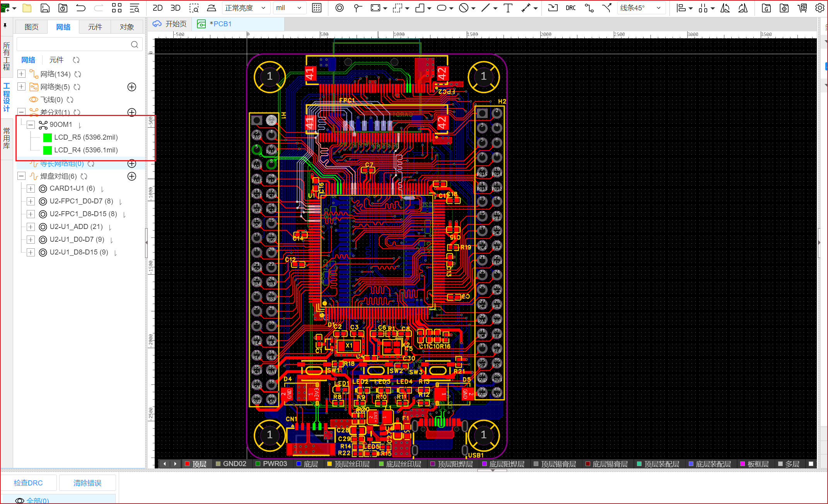The image size is (828, 504).
Task: Open the 正常亮度 brightness dropdown
Action: click(x=246, y=8)
